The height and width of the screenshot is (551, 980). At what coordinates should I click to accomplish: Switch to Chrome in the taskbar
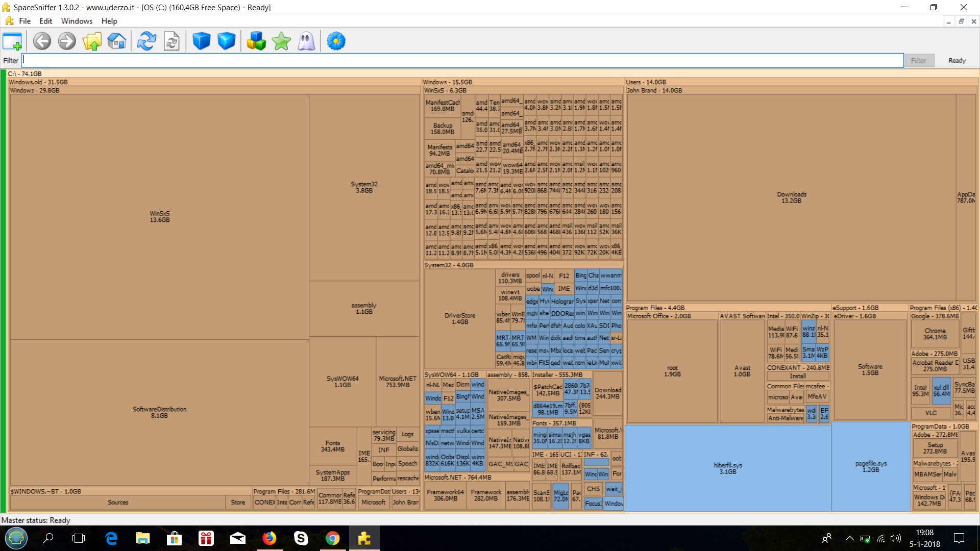tap(332, 538)
